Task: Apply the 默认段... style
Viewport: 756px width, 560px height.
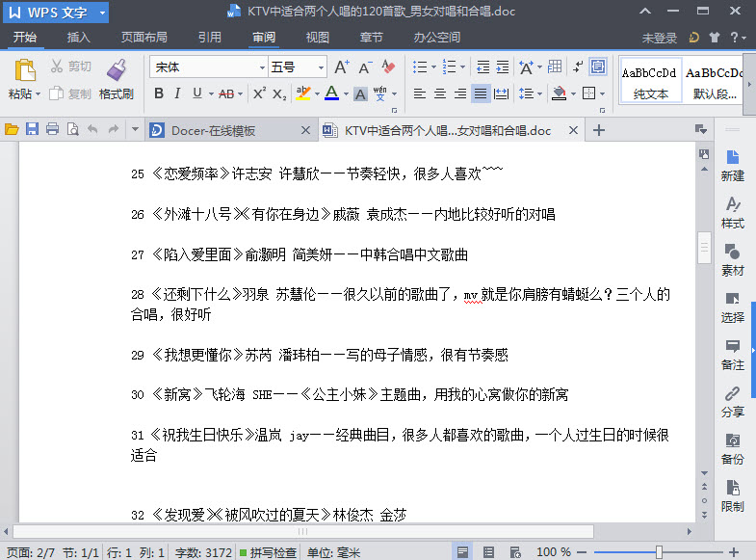Action: 715,80
